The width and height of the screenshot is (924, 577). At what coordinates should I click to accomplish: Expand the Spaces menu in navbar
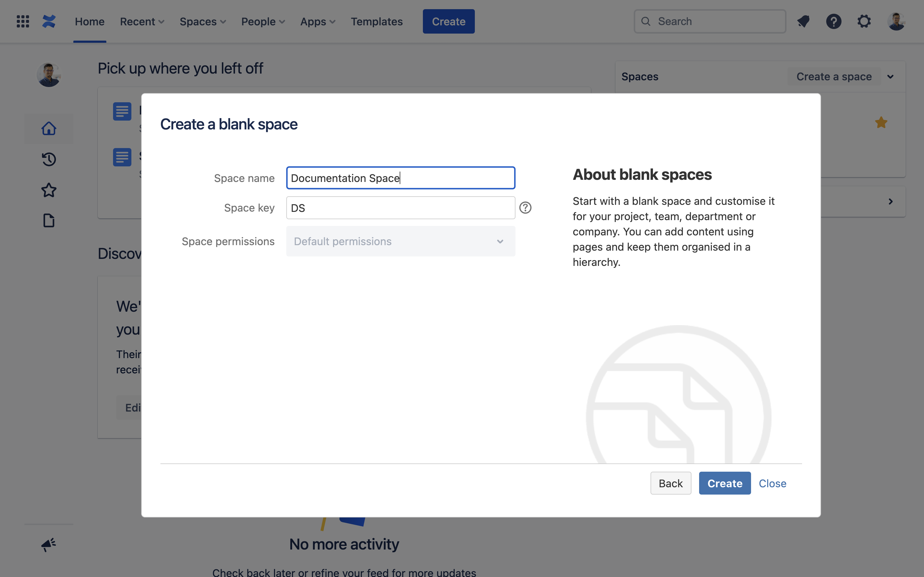(203, 22)
